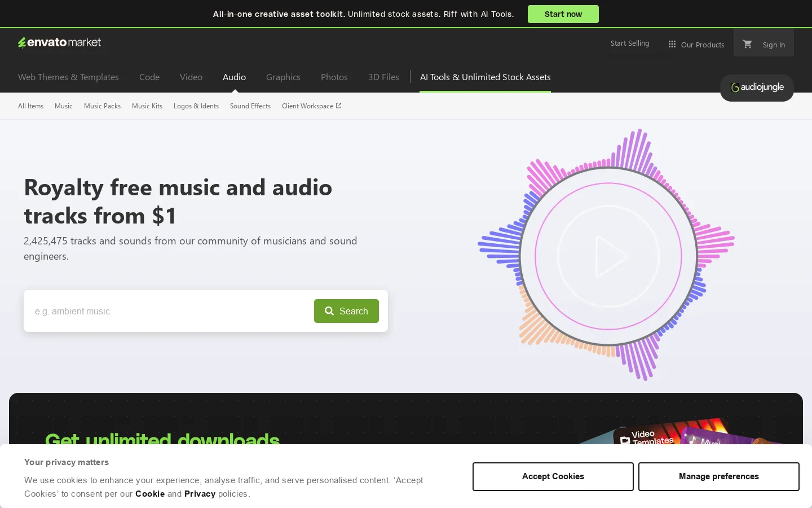Click the green Search button
Viewport: 812px width, 508px height.
point(346,311)
